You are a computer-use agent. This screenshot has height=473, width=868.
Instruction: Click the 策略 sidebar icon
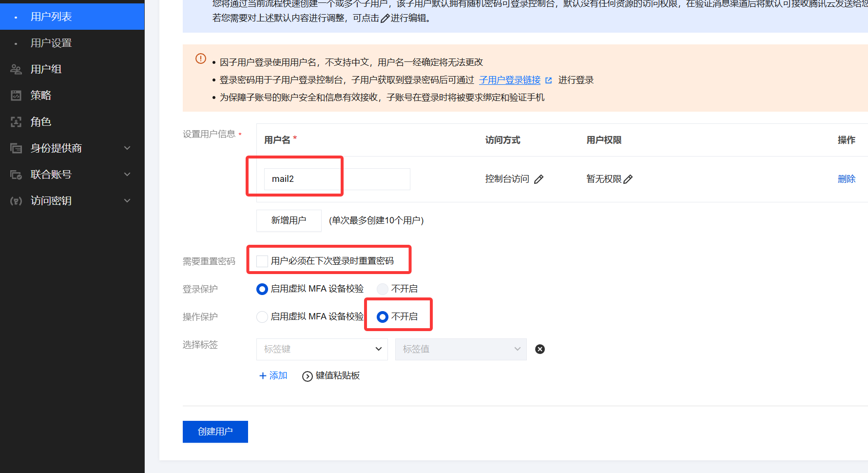click(16, 96)
